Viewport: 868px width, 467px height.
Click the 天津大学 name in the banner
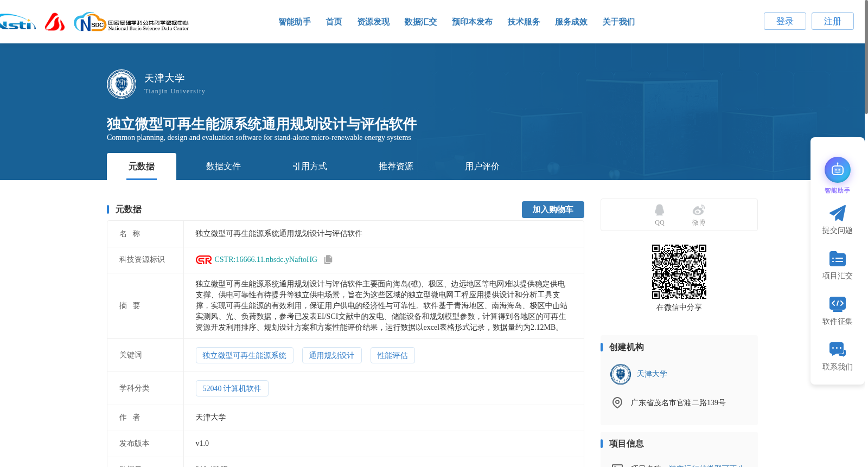(164, 78)
